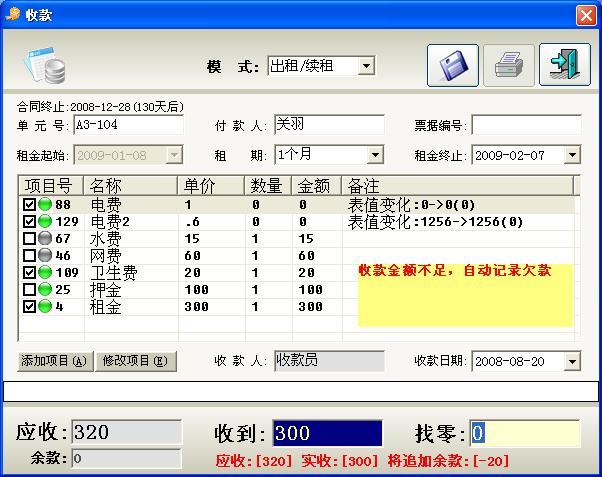This screenshot has width=602, height=477.
Task: Click the 收款人 field 收款员
Action: [329, 361]
